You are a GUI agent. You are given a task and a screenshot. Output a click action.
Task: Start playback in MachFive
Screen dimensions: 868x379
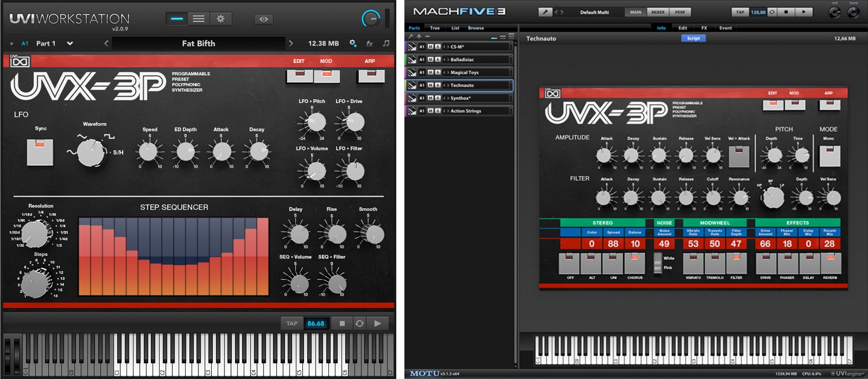point(804,12)
